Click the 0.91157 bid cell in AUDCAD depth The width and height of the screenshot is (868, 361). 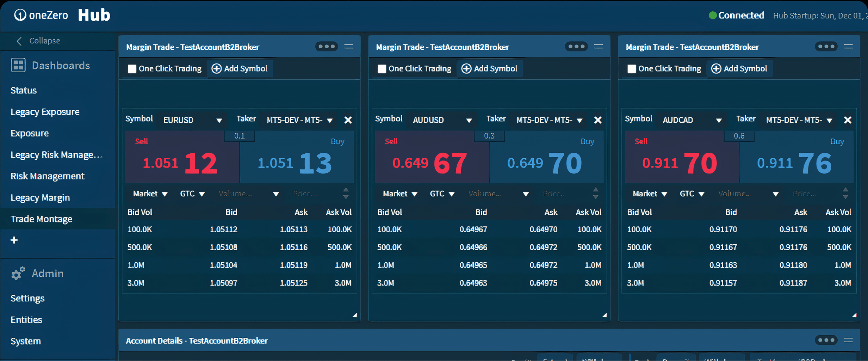pos(723,283)
